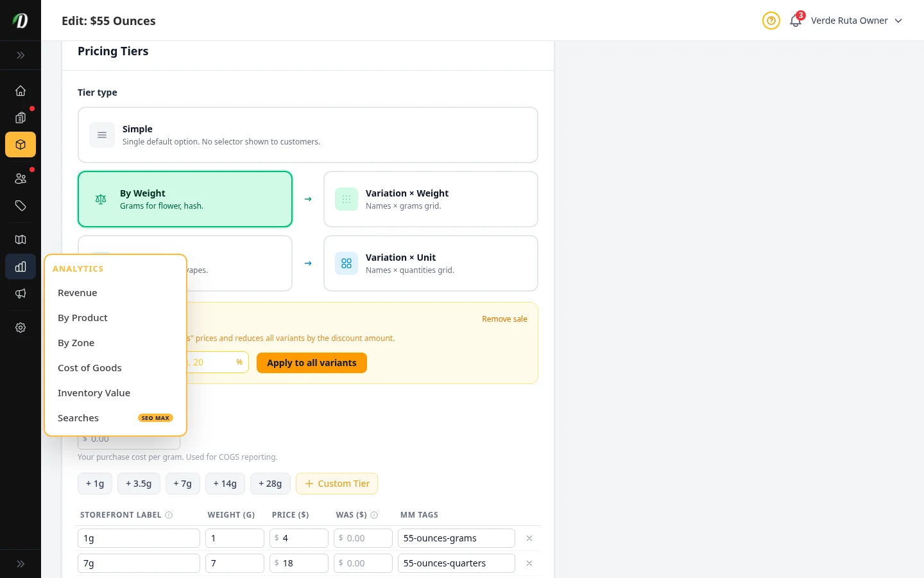Image resolution: width=924 pixels, height=578 pixels.
Task: Select the Variation × Weight tier type
Action: 431,199
